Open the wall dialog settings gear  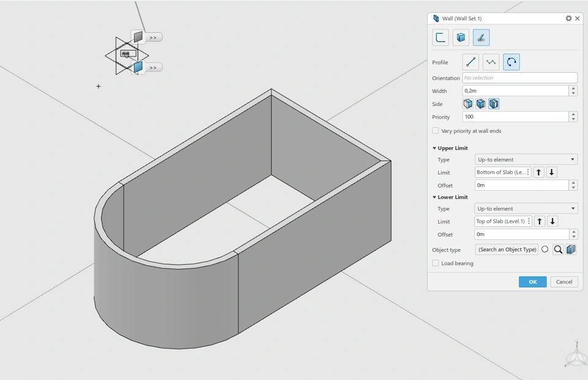coord(568,18)
